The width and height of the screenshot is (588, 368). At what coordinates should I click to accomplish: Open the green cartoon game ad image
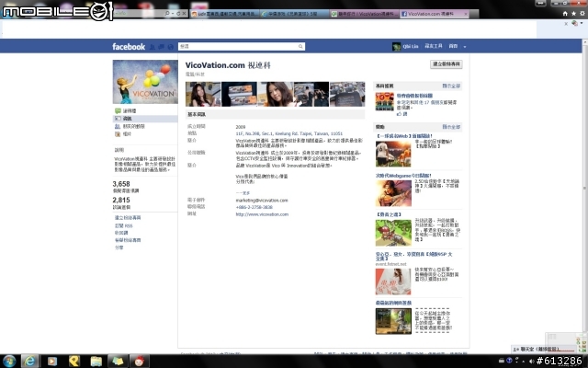click(x=393, y=233)
